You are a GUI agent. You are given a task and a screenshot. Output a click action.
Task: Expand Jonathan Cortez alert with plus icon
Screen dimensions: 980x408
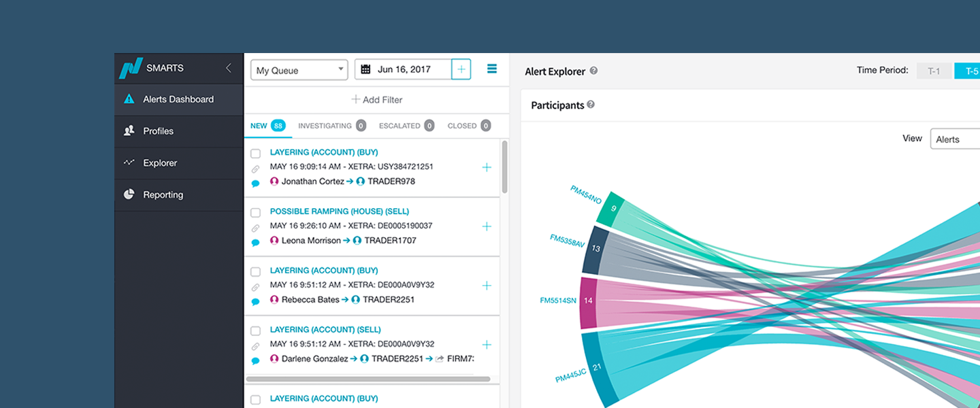point(487,167)
